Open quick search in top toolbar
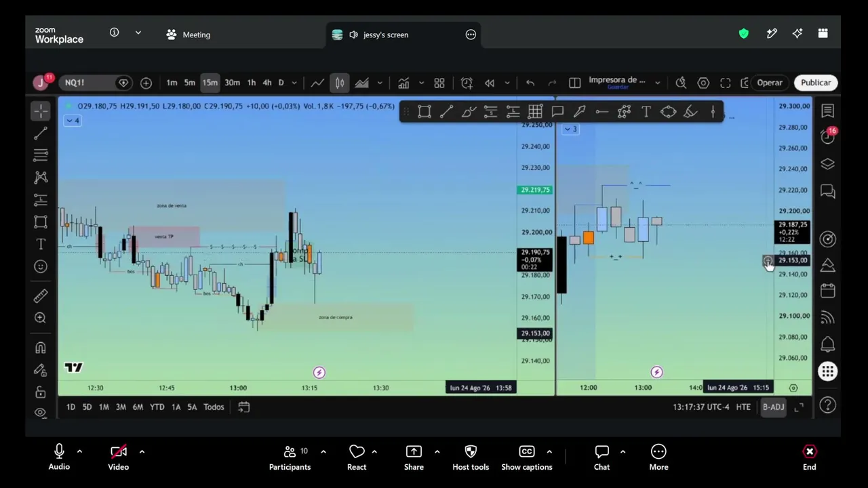 (681, 83)
